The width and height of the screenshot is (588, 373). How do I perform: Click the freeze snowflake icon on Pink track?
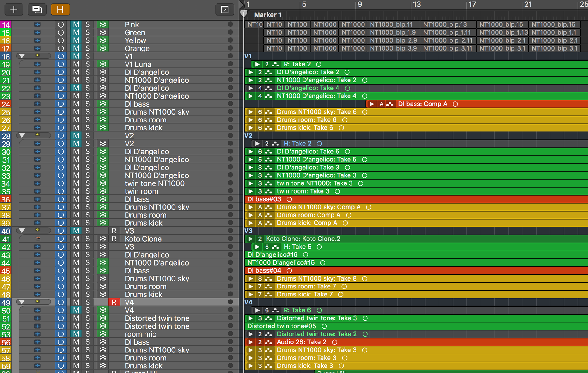point(103,24)
